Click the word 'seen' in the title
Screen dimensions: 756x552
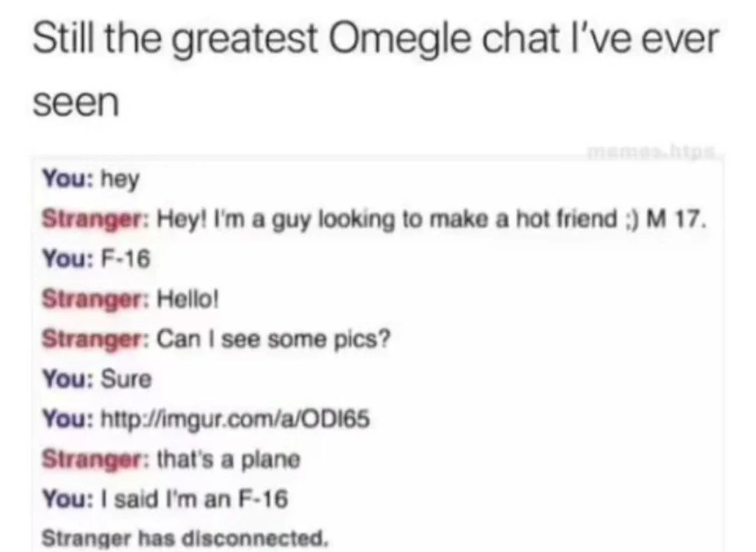(x=76, y=104)
